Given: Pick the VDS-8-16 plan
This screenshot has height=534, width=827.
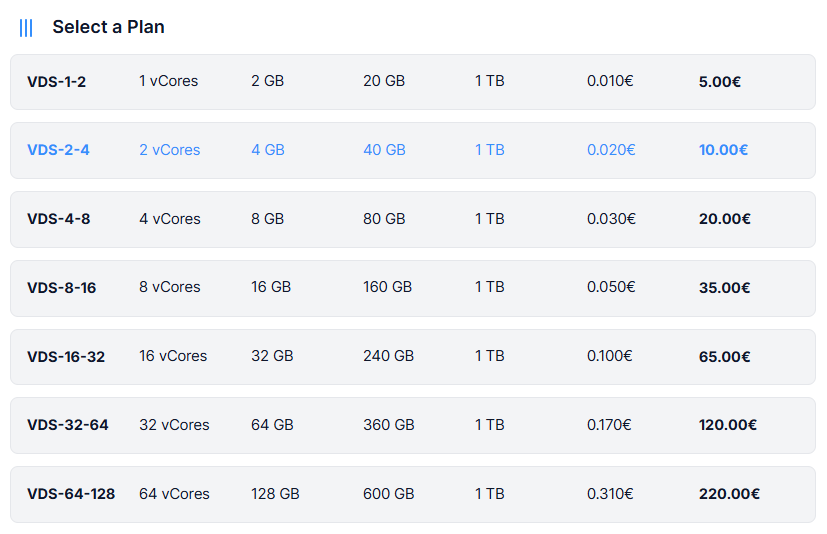Looking at the screenshot, I should pyautogui.click(x=62, y=288).
